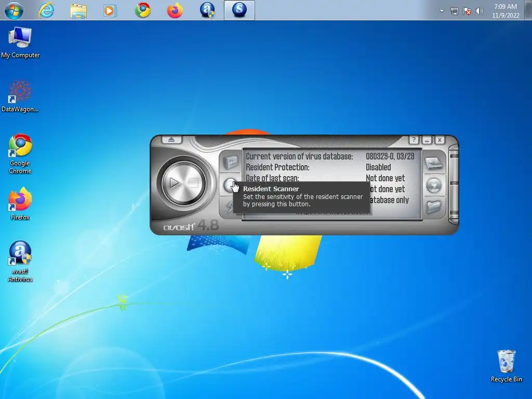
Task: Select the folder scan icon in avast!
Action: 434,207
